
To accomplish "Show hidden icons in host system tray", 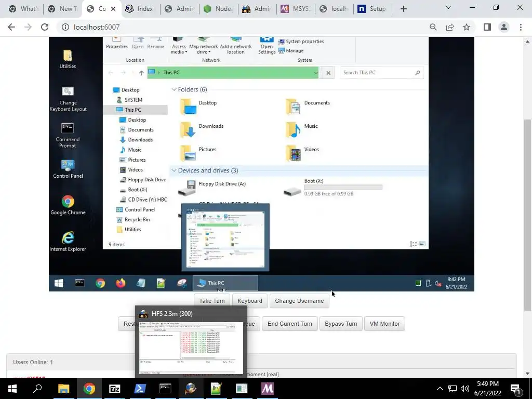I will [x=440, y=389].
